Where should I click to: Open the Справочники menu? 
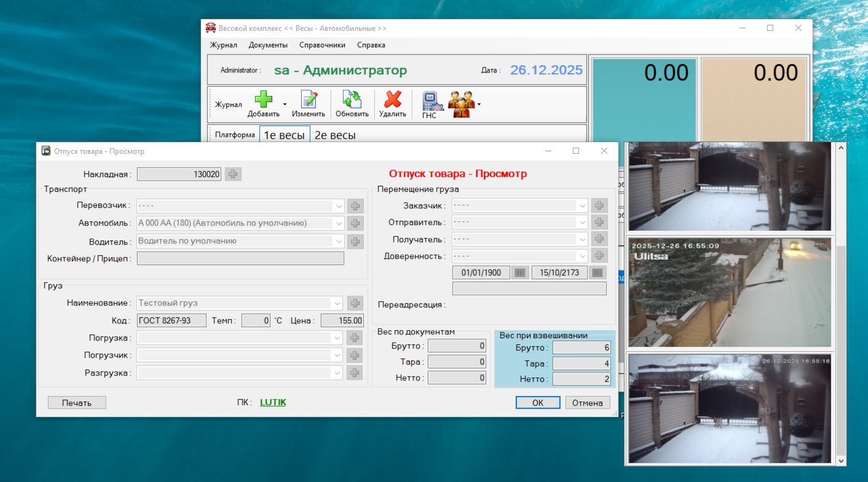[x=322, y=45]
